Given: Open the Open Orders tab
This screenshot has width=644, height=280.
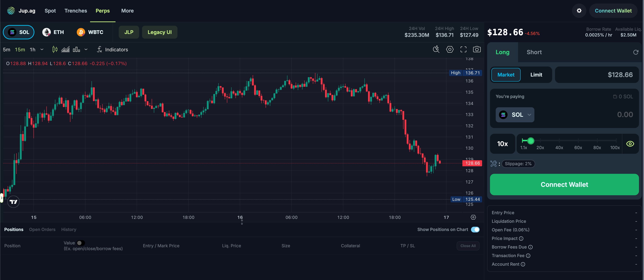Looking at the screenshot, I should tap(42, 229).
